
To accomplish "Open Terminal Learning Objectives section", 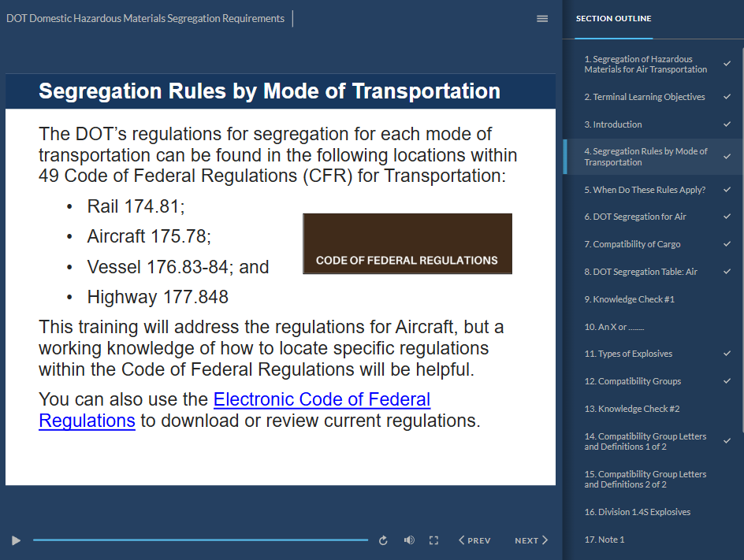I will [644, 97].
